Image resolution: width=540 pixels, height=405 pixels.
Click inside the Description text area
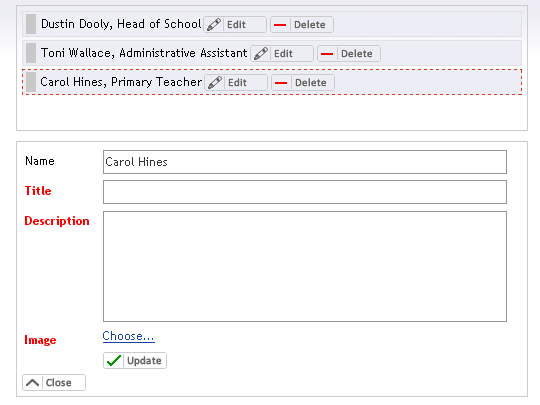[305, 266]
